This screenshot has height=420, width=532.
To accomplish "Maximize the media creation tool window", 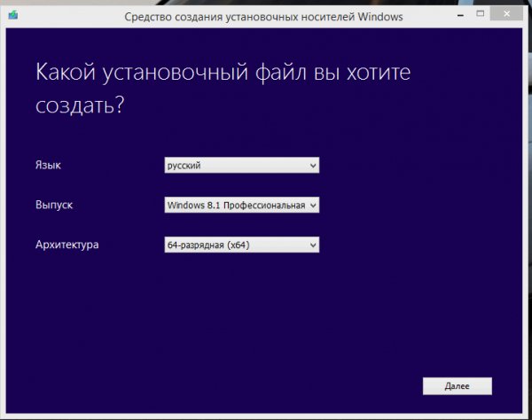I will pos(480,13).
